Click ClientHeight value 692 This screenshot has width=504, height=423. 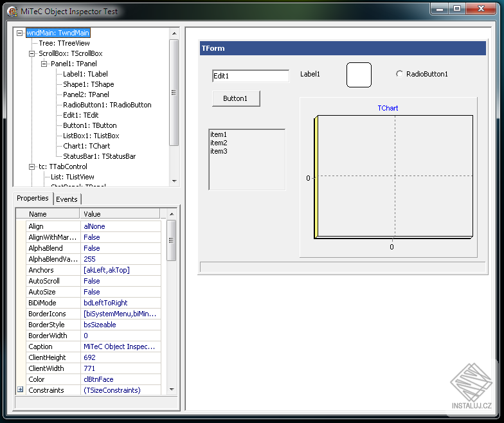121,357
